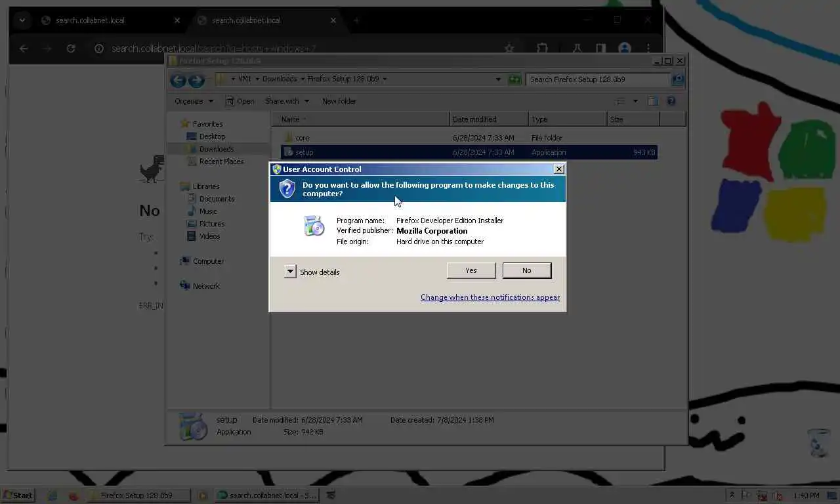Click the Chrome address bar URL

pos(213,49)
